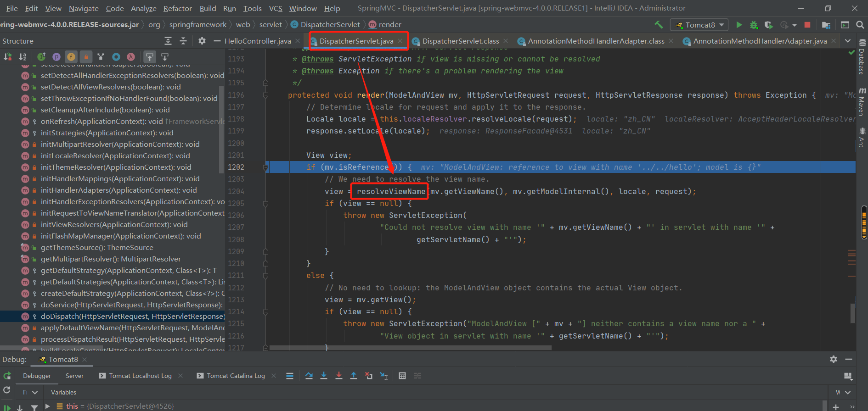
Task: Click Step Out in debugger toolbar
Action: coord(354,376)
